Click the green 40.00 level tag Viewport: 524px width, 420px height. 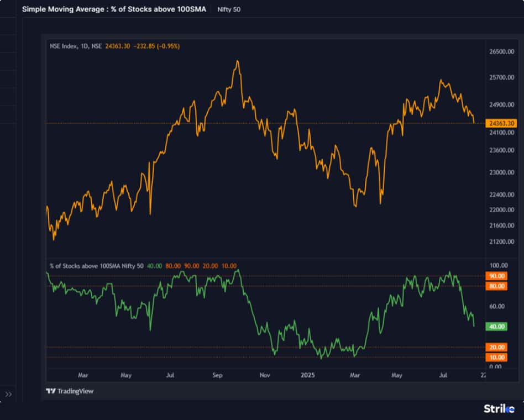(496, 327)
